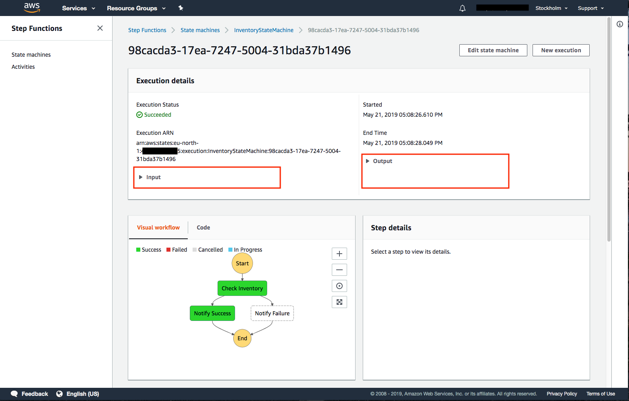Select the End node in the workflow
Viewport: 629px width, 401px height.
[x=242, y=338]
